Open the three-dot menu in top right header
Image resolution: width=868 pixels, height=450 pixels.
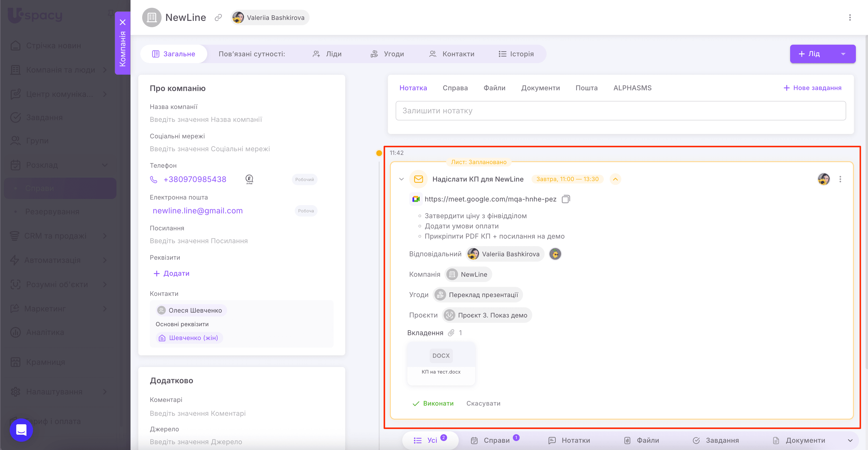point(850,17)
